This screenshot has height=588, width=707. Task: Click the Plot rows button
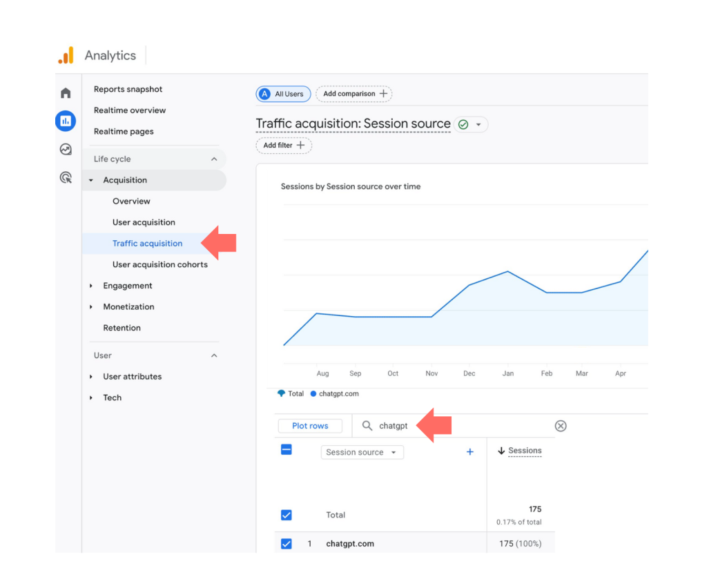coord(310,426)
